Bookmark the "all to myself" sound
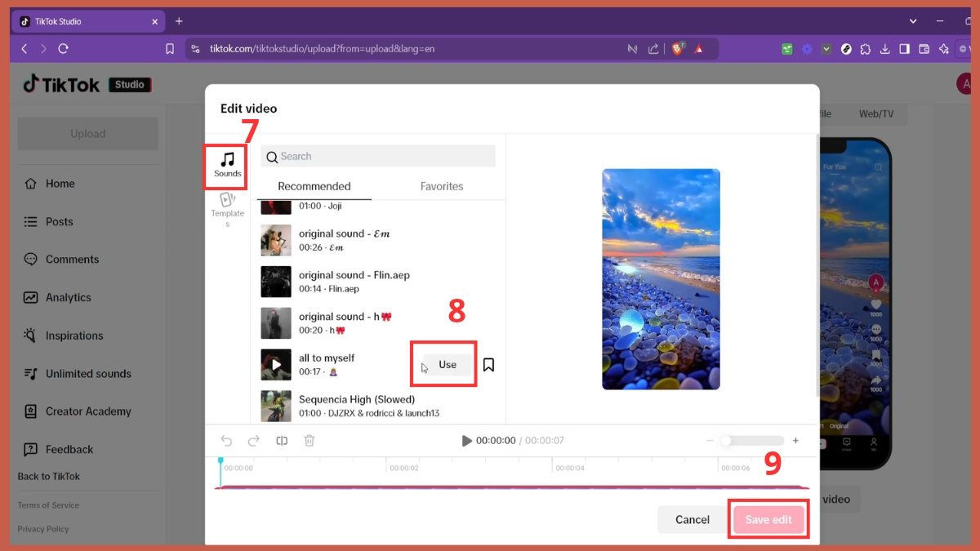 [488, 365]
